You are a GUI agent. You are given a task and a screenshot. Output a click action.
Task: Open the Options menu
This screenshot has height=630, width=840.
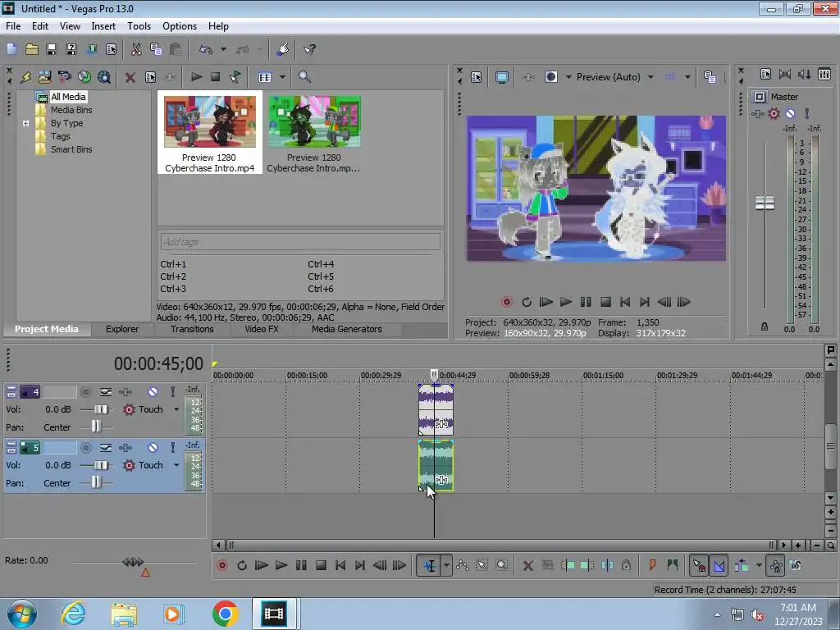(180, 25)
